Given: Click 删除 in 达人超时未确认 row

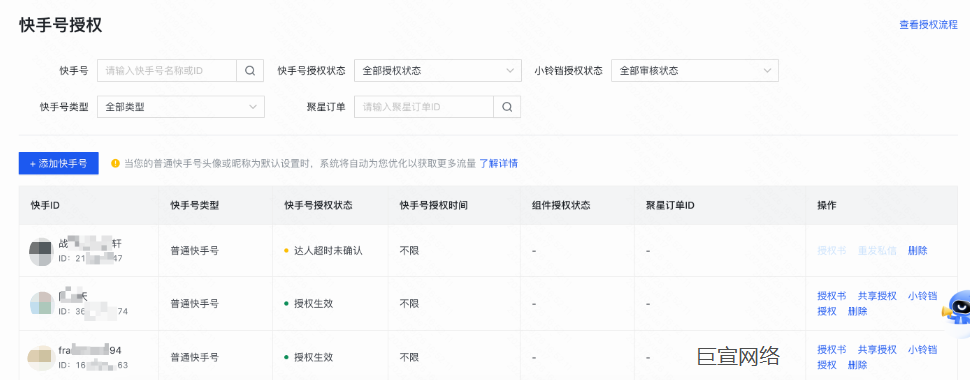Looking at the screenshot, I should [x=918, y=251].
